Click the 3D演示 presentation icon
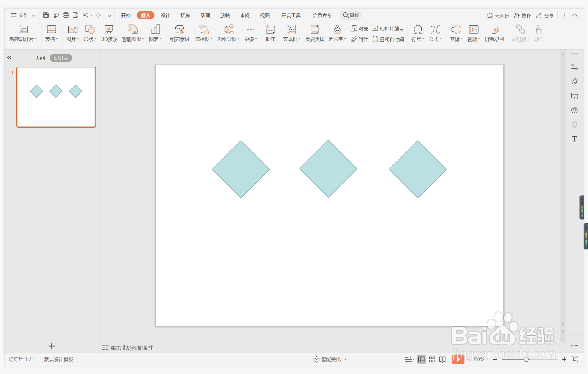This screenshot has height=374, width=588. click(109, 33)
